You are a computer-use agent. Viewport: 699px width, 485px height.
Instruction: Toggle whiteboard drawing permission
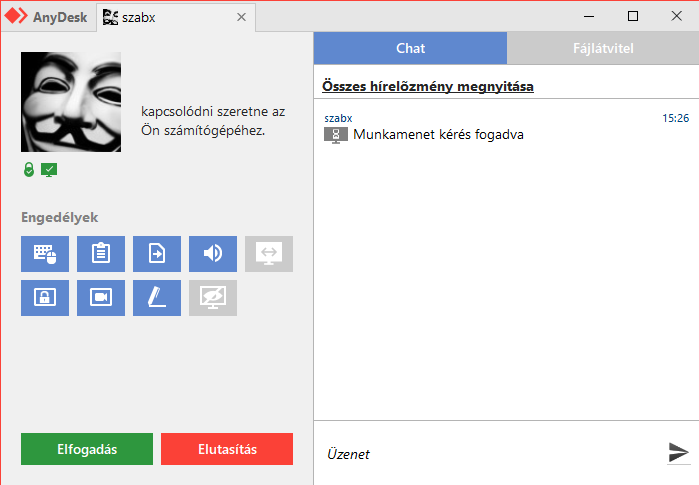tap(157, 298)
